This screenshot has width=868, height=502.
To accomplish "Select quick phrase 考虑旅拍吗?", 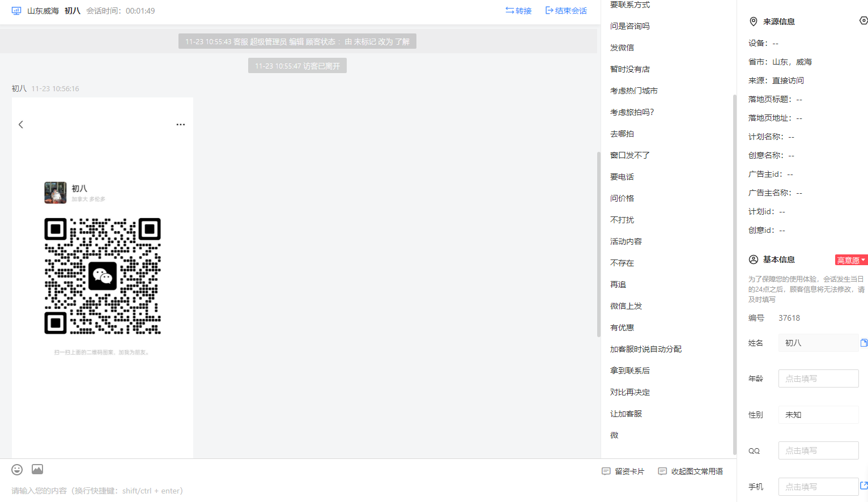I will click(x=632, y=112).
